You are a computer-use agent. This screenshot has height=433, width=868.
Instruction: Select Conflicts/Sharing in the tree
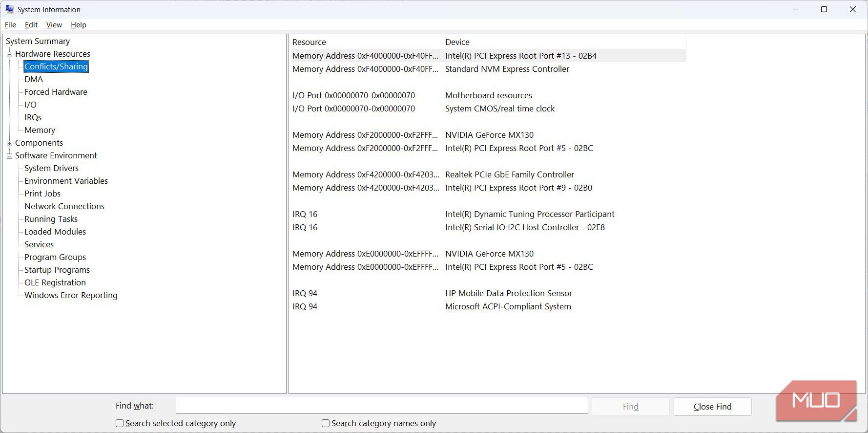coord(56,66)
